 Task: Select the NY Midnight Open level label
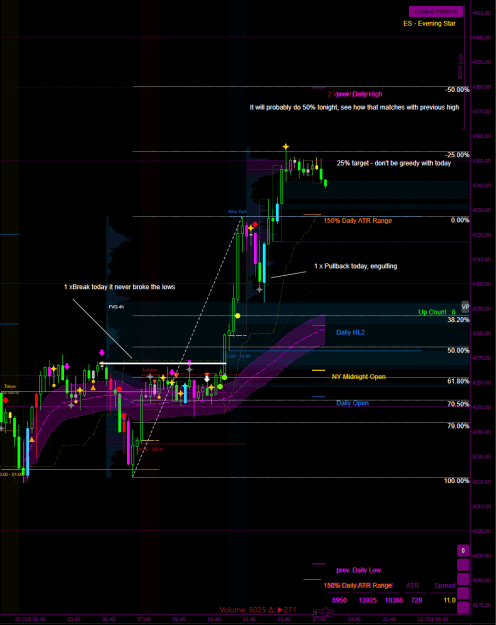(358, 377)
